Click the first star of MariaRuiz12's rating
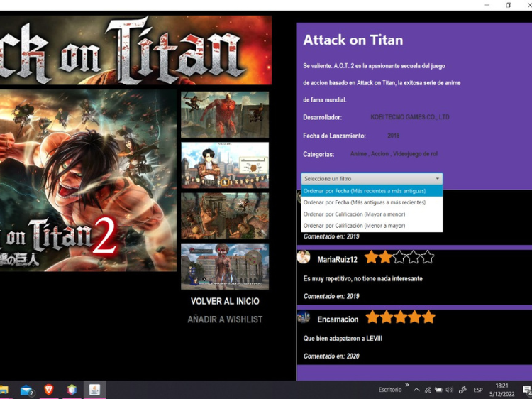The image size is (532, 399). 372,258
